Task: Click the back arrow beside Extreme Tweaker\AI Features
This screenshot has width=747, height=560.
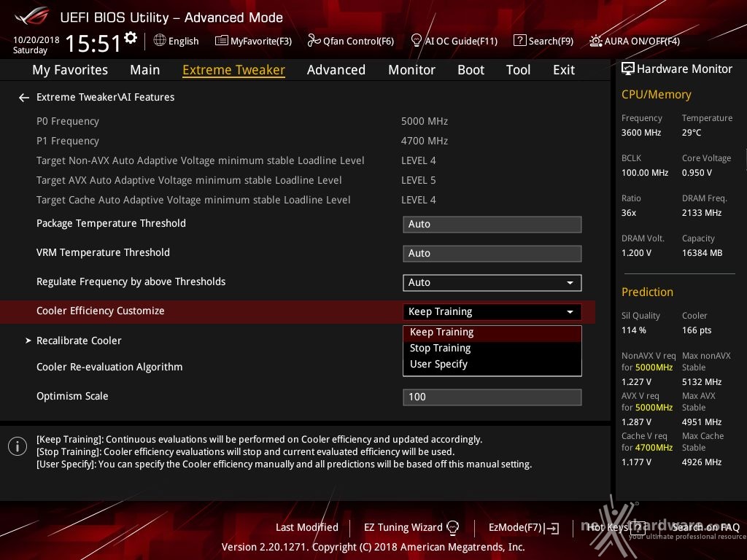Action: point(24,98)
